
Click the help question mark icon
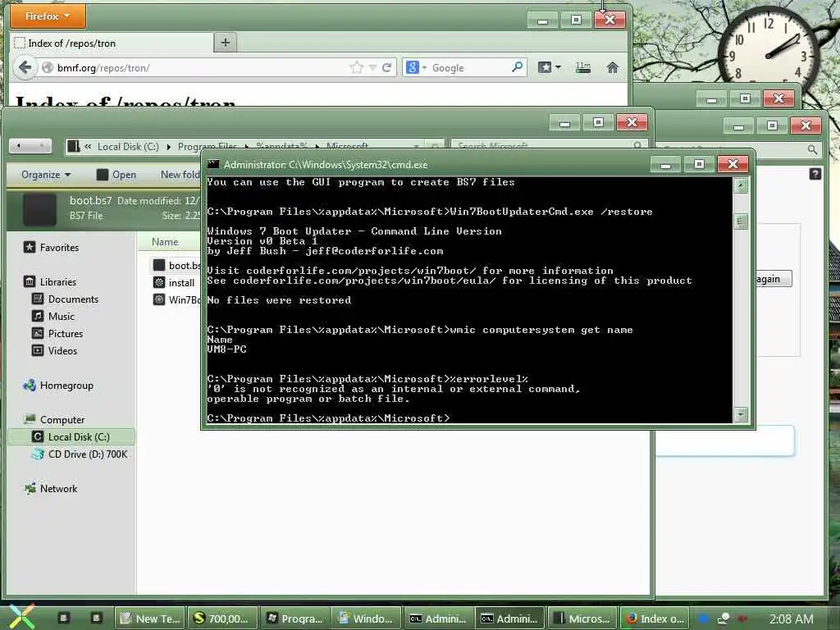click(x=815, y=174)
